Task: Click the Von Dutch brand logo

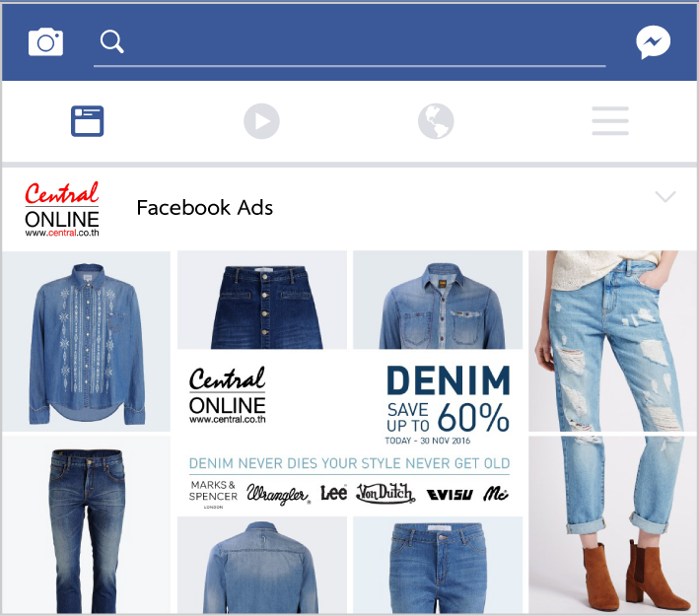Action: (x=385, y=494)
